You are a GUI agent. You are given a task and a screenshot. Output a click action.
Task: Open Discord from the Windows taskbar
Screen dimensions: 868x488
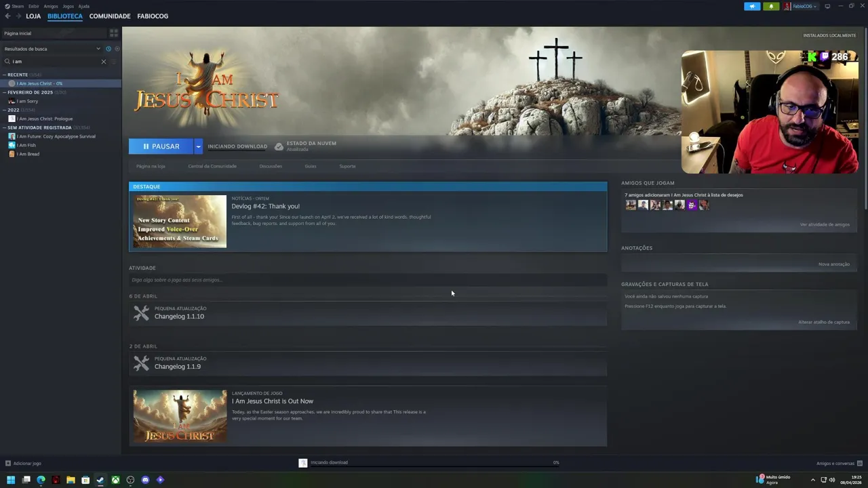pos(145,480)
